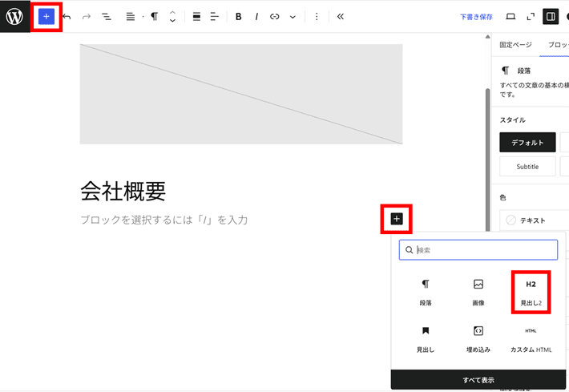Switch to the ブロック tab
This screenshot has width=569, height=392.
pyautogui.click(x=558, y=45)
